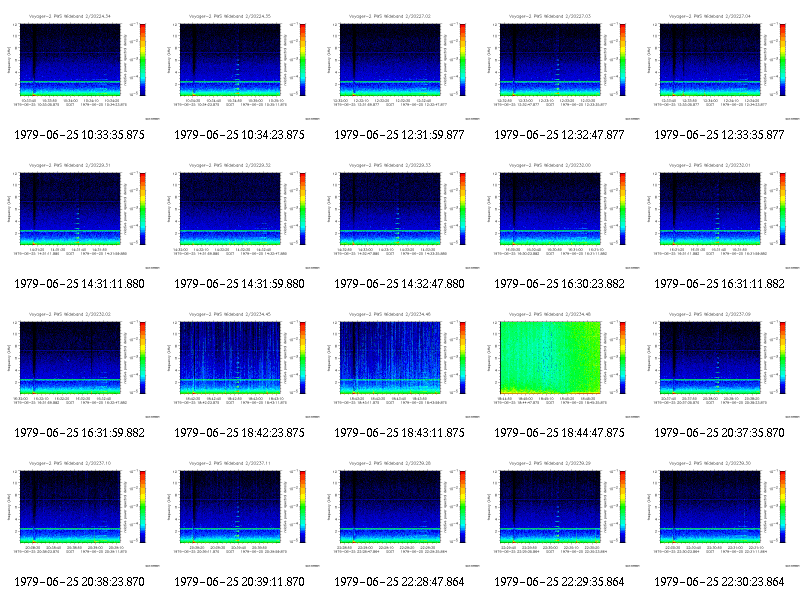Viewport: 800px width, 596px height.
Task: Open spectrogram thumbnail for 1979-06-25 16:31:59.882
Action: coord(80,364)
